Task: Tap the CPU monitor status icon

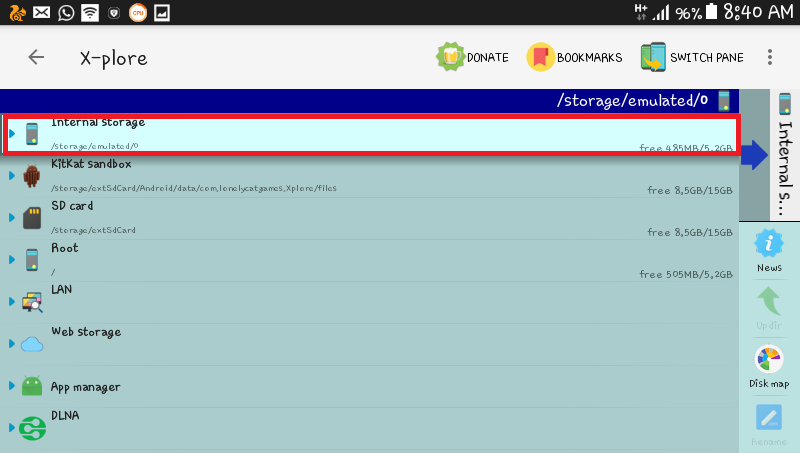Action: coord(138,12)
